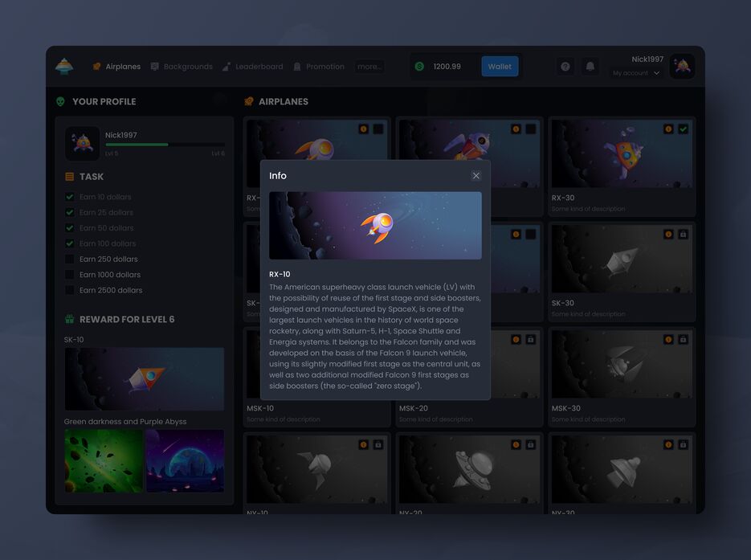Click the gift icon beside Reward for Level 6

(x=69, y=319)
